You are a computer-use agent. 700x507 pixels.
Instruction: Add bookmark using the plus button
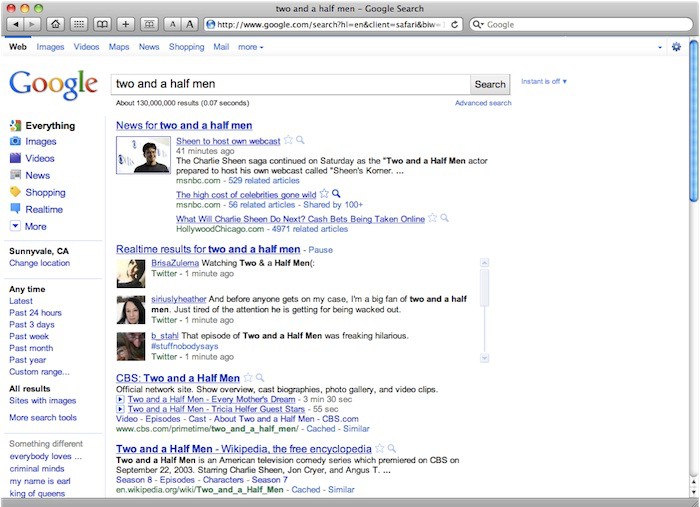[x=126, y=24]
